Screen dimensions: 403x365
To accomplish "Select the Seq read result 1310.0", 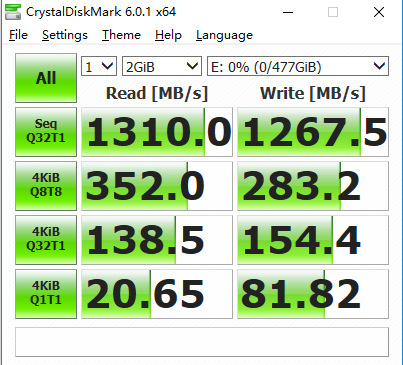I will 157,132.
